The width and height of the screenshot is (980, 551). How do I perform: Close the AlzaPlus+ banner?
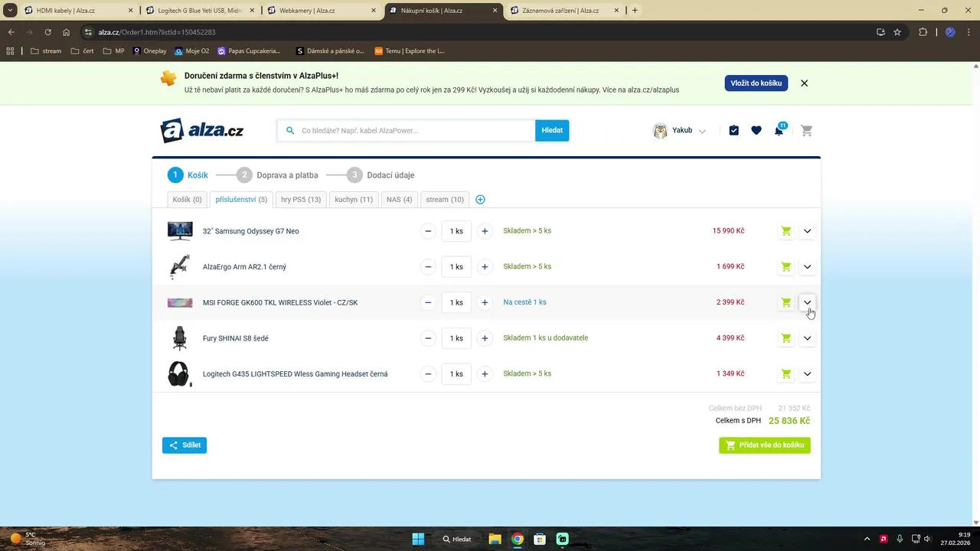click(804, 83)
